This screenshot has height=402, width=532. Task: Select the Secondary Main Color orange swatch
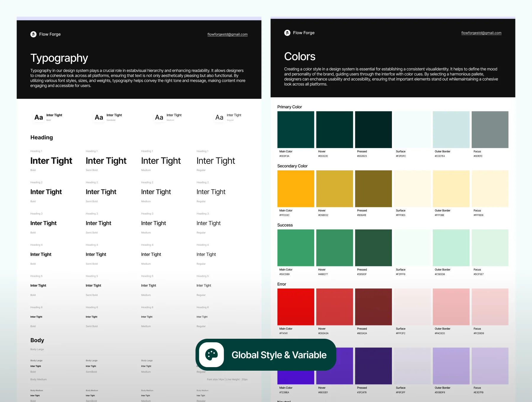[296, 189]
